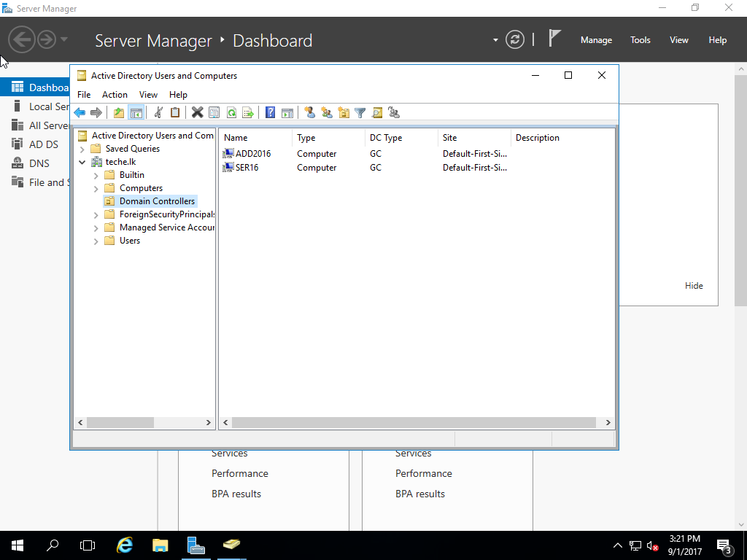Click the create new user icon
Viewport: 747px width, 560px height.
coord(310,112)
